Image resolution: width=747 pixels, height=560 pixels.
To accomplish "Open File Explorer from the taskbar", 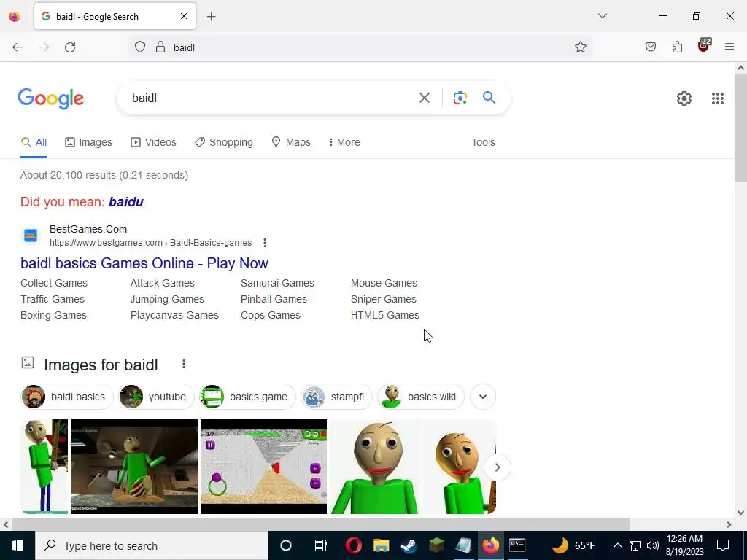I will (381, 545).
